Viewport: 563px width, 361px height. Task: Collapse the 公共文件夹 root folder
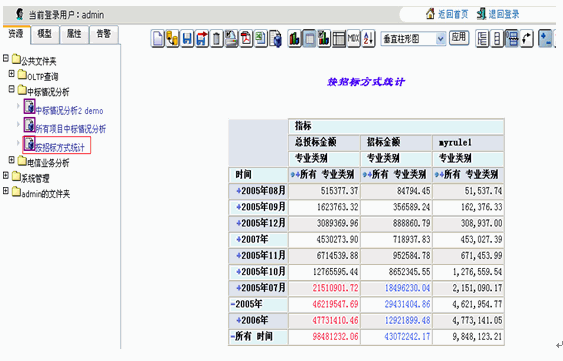coord(6,58)
